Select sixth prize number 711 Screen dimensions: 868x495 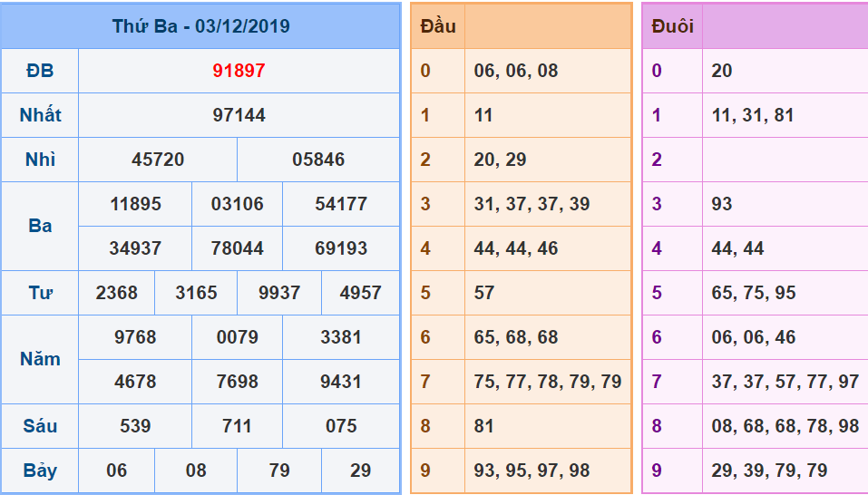[237, 426]
